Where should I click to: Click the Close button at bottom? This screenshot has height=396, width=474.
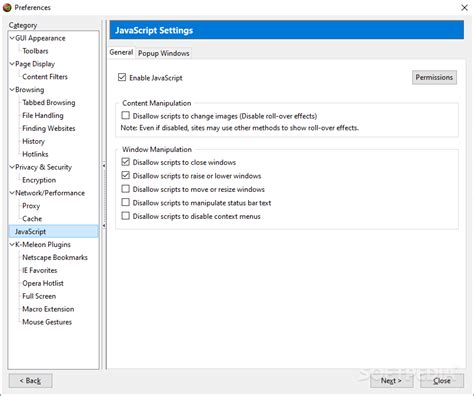point(442,381)
